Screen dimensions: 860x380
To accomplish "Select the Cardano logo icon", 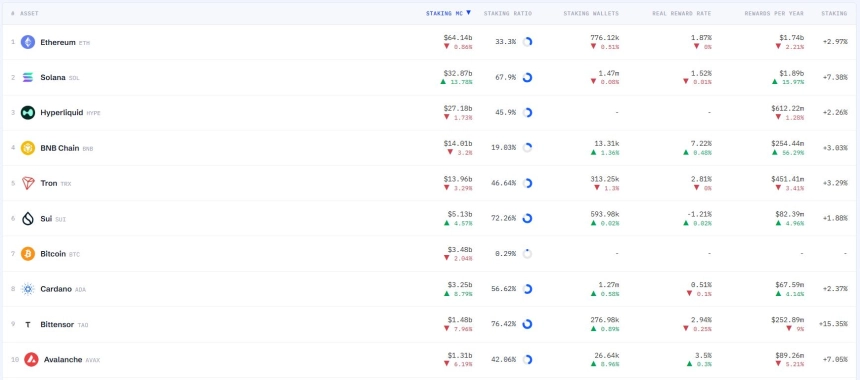I will (x=28, y=289).
